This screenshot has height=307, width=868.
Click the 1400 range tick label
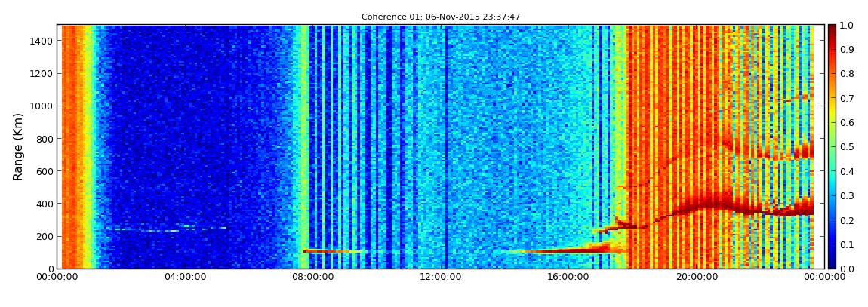point(42,41)
